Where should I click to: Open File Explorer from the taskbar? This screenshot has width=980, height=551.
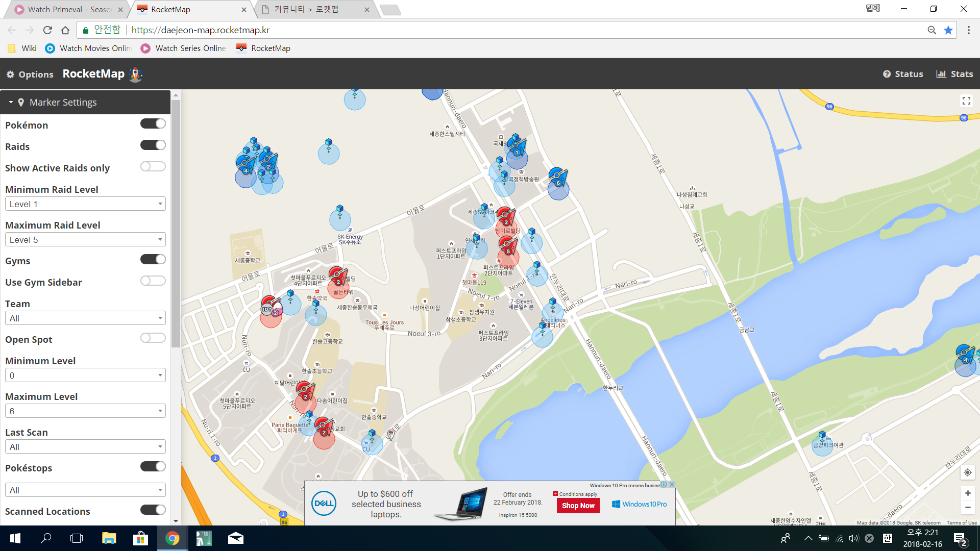click(x=109, y=538)
